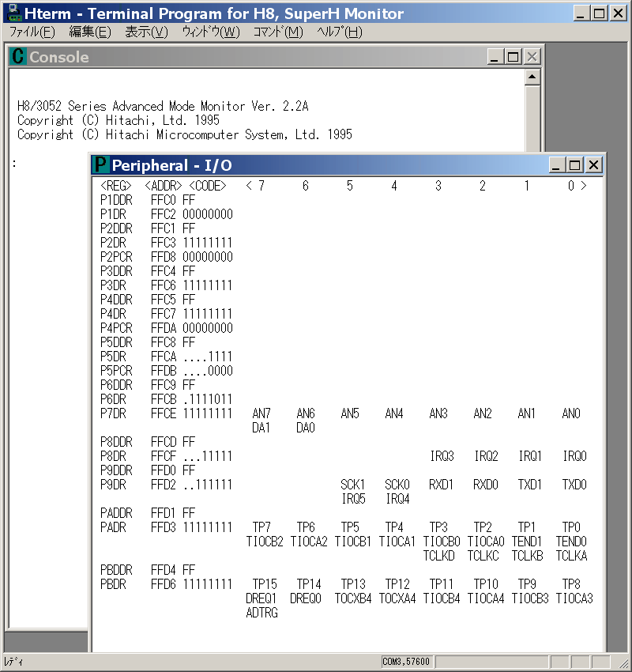This screenshot has height=672, width=632.
Task: Open the ヘルプ(H) menu
Action: [340, 32]
